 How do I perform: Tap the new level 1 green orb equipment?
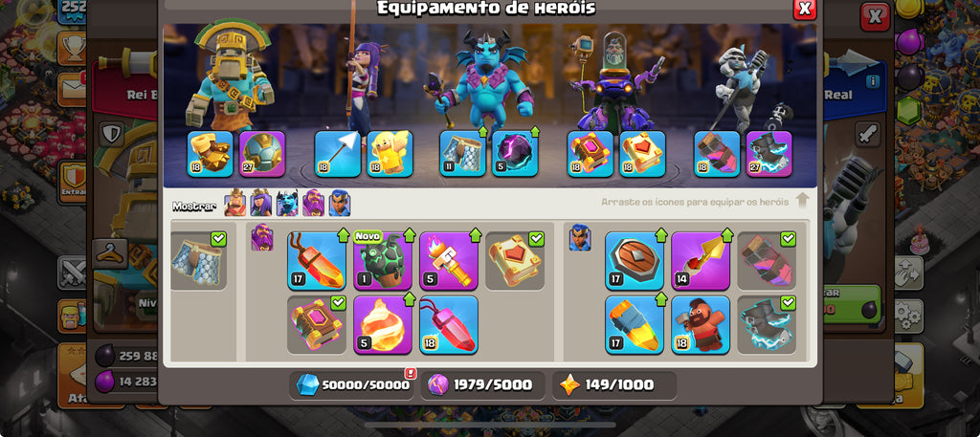(x=383, y=261)
